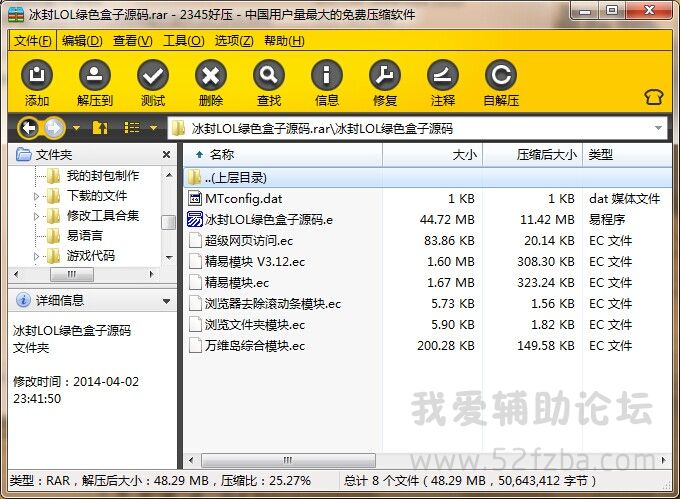Image resolution: width=680 pixels, height=499 pixels.
Task: Select the 易语言 folder in tree
Action: 85,235
